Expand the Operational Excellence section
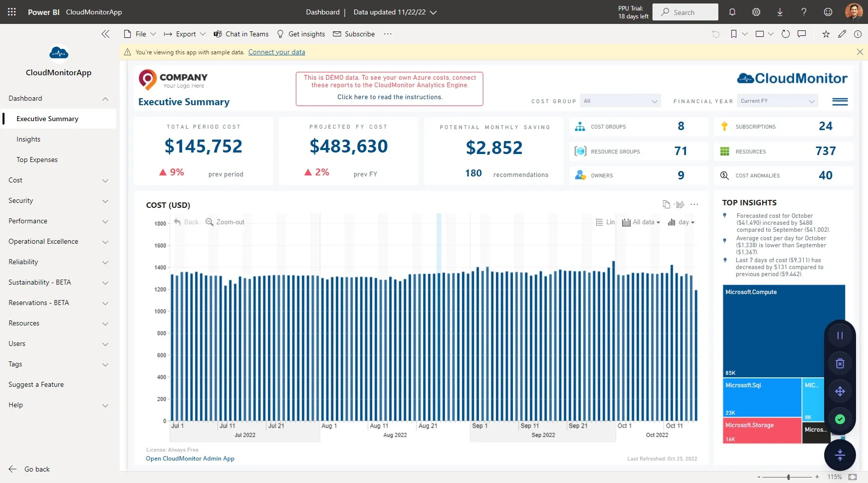Viewport: 868px width, 483px height. (105, 242)
